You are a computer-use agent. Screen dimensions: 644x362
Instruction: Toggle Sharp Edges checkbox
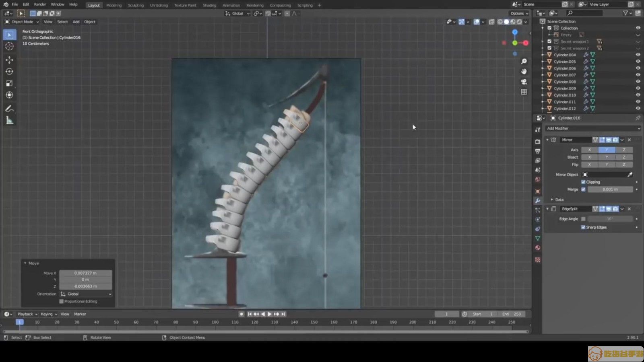[x=583, y=227]
